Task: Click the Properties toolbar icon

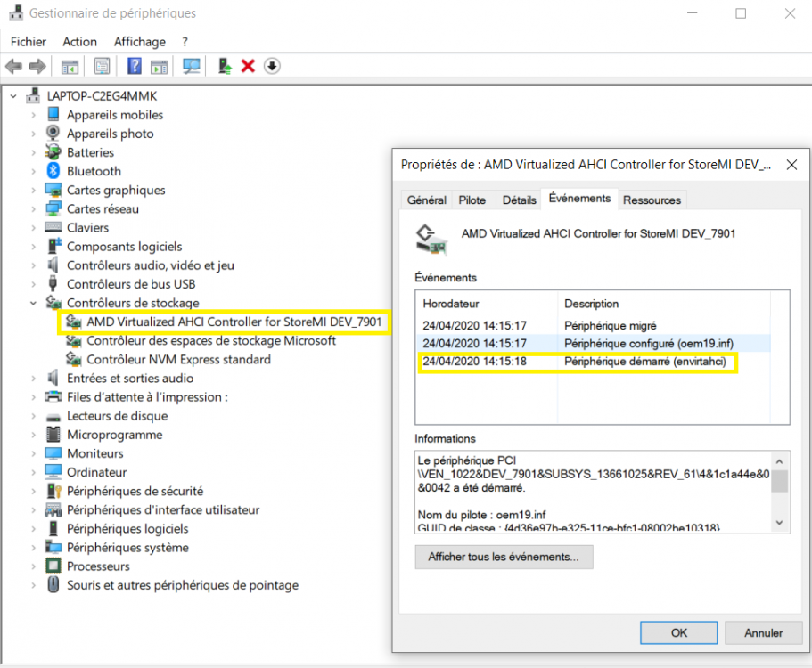Action: pyautogui.click(x=102, y=66)
